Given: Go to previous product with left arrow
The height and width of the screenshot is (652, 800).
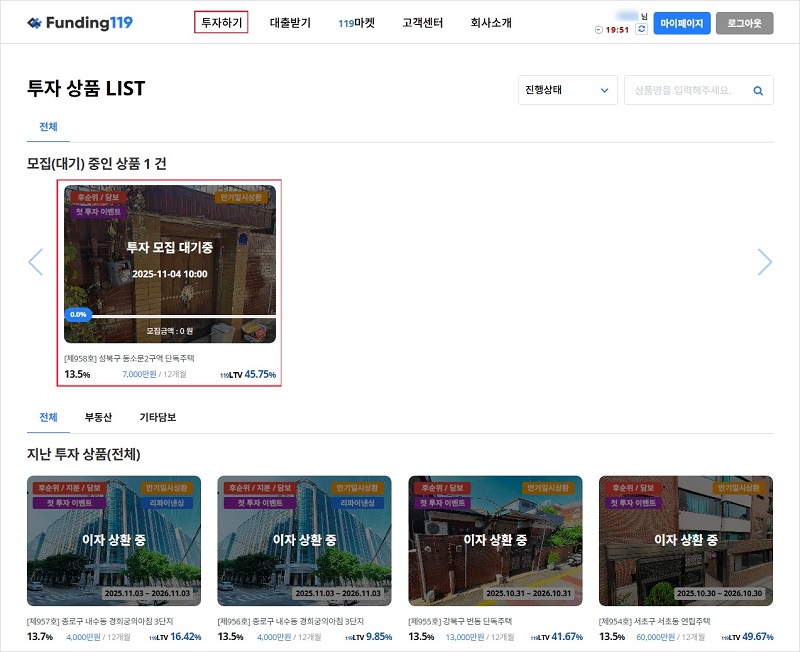Looking at the screenshot, I should tap(36, 262).
